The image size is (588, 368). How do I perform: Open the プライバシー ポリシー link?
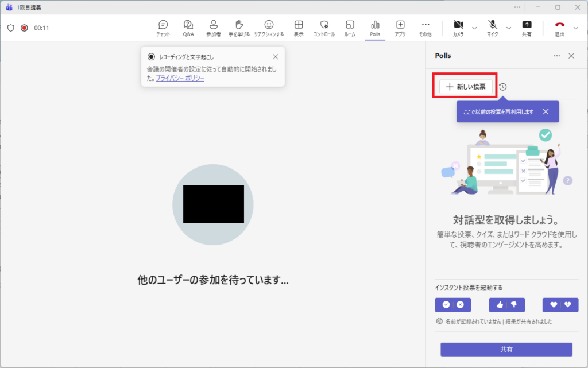(x=180, y=78)
